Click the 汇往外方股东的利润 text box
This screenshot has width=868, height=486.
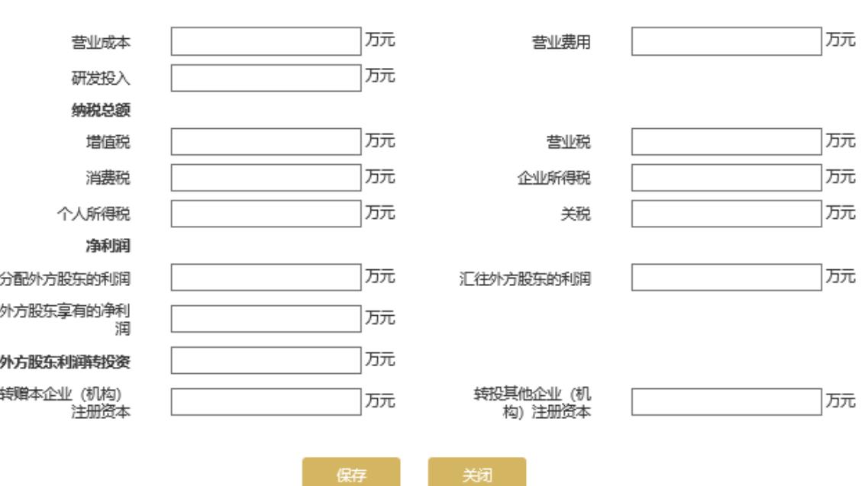pyautogui.click(x=726, y=278)
